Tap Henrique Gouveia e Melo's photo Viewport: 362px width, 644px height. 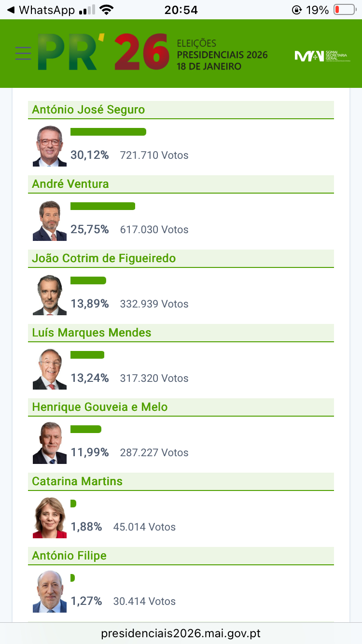[50, 443]
